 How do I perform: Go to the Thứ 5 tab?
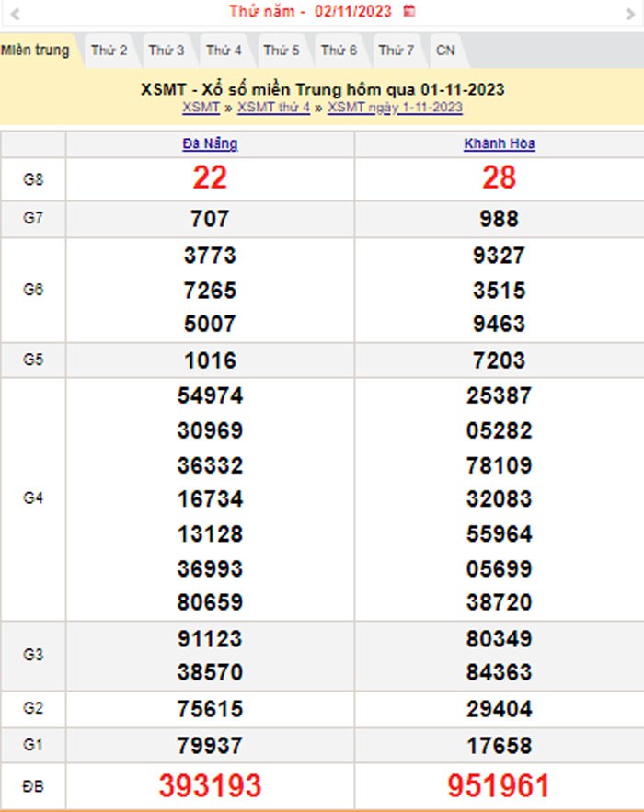(281, 51)
